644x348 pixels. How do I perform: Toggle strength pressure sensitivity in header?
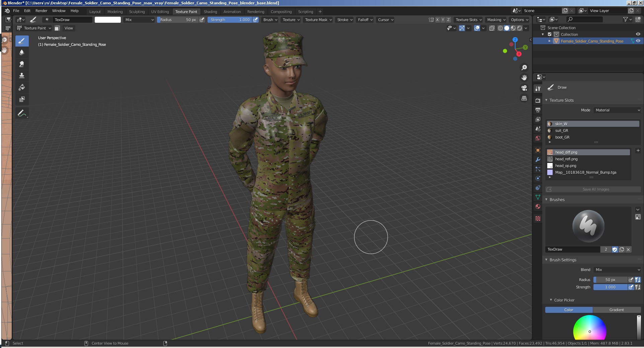pyautogui.click(x=255, y=20)
